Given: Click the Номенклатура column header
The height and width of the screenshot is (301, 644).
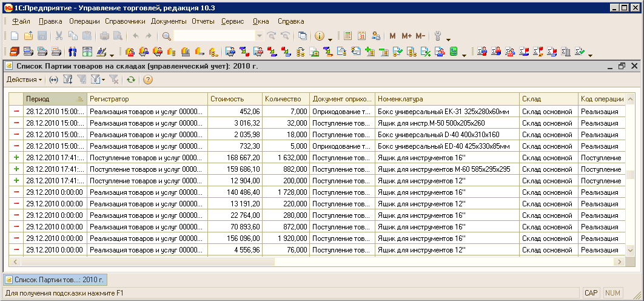Looking at the screenshot, I should point(447,99).
